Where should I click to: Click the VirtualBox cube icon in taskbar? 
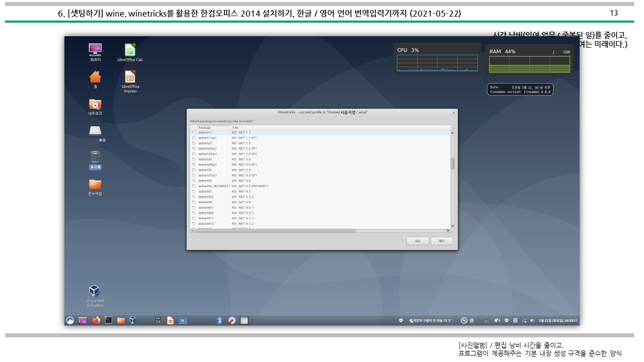tap(133, 320)
